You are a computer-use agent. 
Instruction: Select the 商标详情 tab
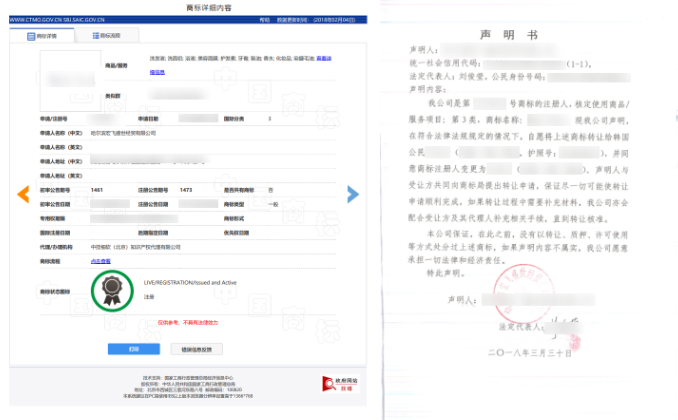coord(42,36)
